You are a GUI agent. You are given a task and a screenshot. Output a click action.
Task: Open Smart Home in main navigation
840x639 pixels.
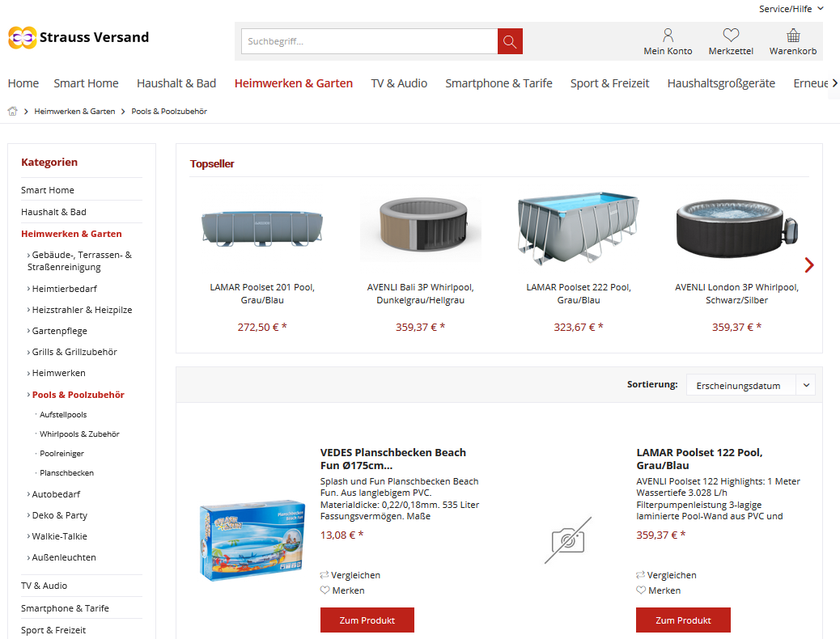87,83
